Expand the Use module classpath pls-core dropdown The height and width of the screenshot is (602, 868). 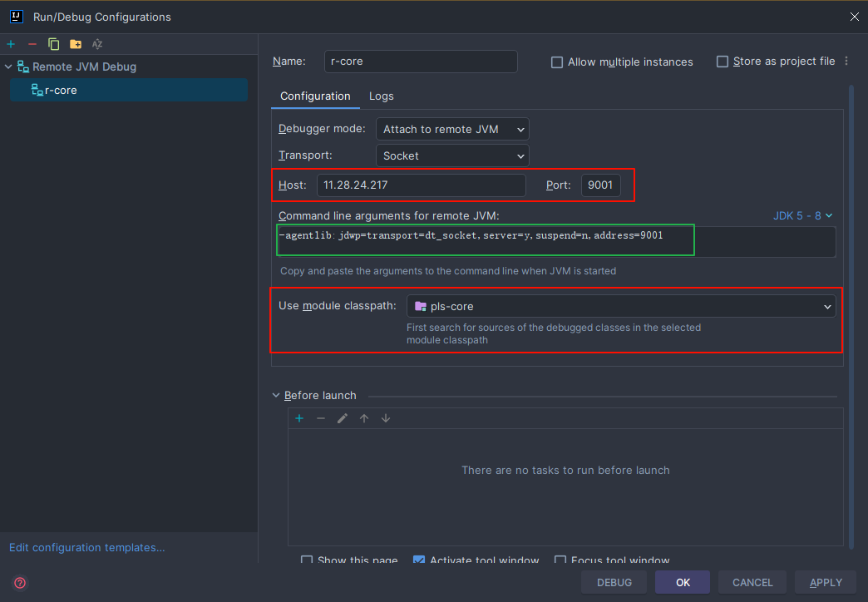pos(621,306)
